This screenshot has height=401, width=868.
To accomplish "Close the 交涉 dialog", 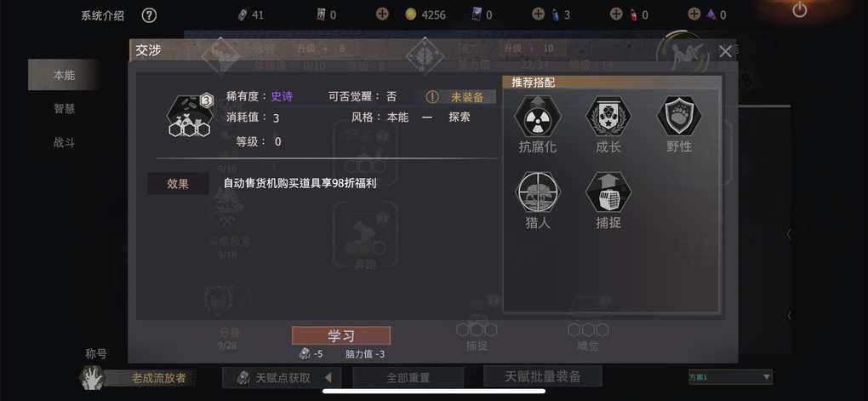I will tap(725, 52).
